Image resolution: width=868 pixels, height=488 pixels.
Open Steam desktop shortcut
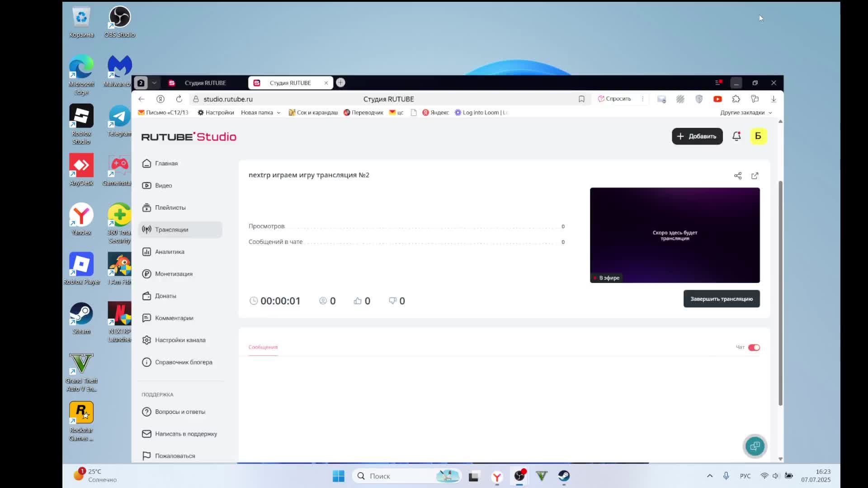click(x=81, y=318)
